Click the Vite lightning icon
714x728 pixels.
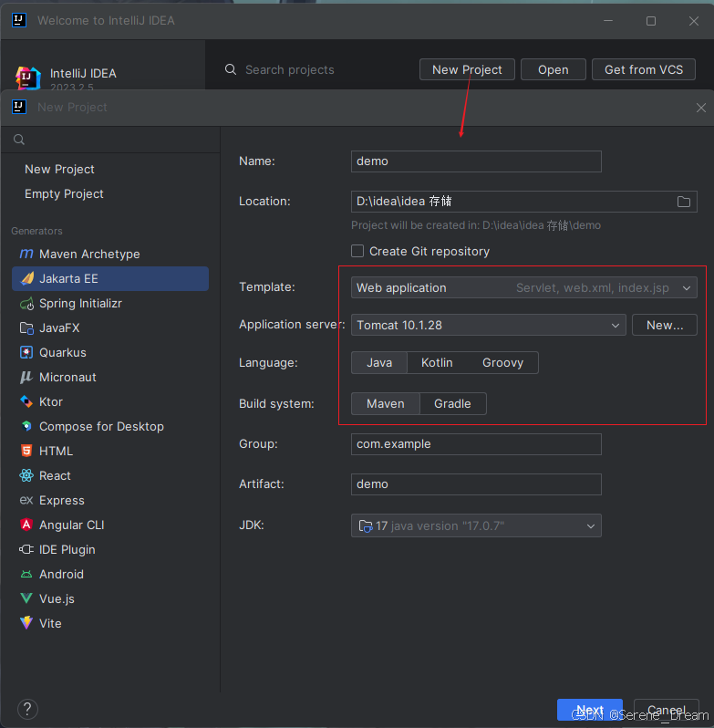point(26,623)
